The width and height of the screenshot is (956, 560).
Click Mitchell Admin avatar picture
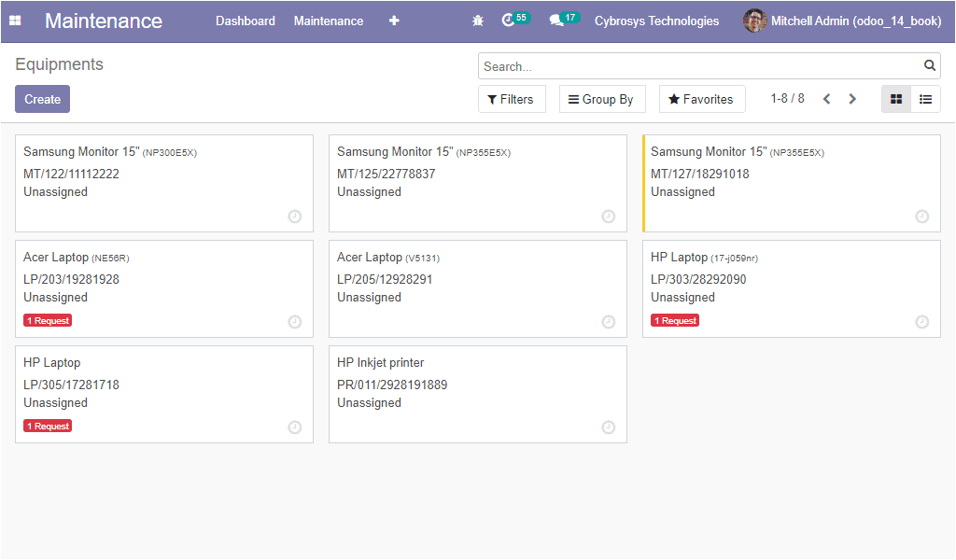click(x=754, y=21)
